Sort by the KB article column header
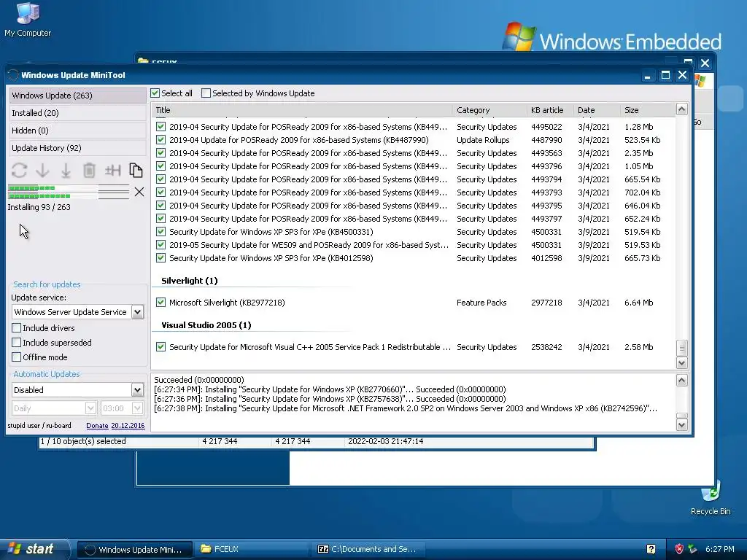747x560 pixels. (x=550, y=110)
